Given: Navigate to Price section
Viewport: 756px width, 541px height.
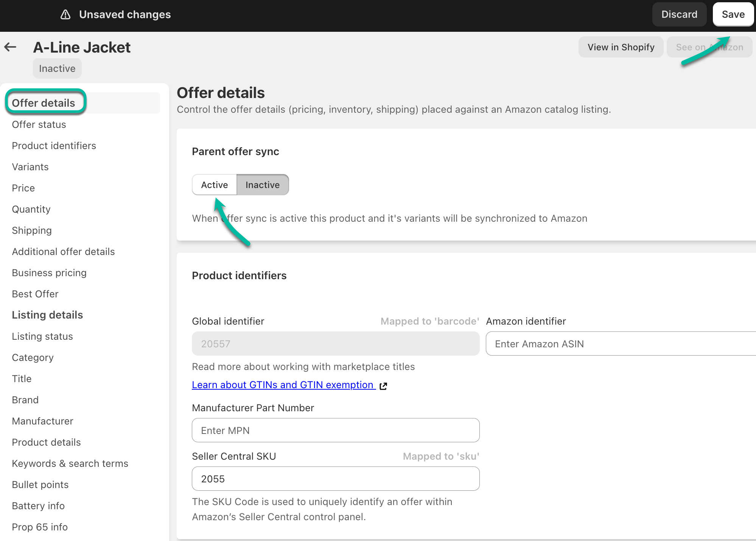Looking at the screenshot, I should click(23, 188).
